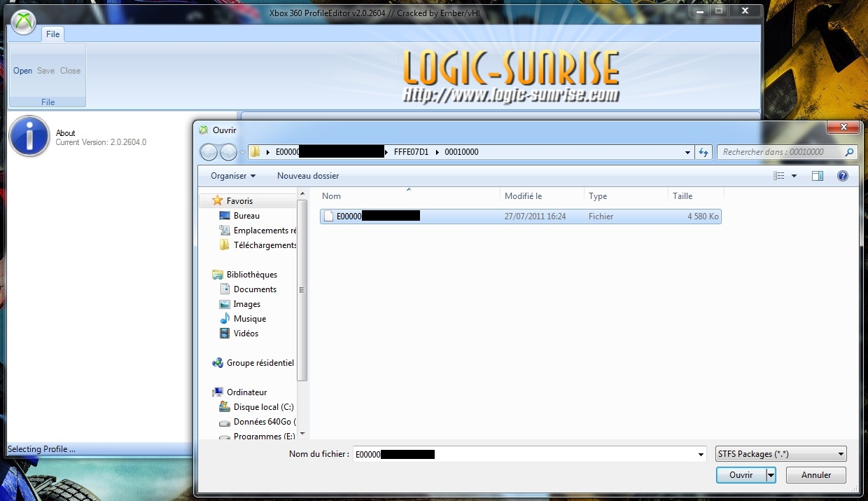This screenshot has height=501, width=868.
Task: Select Bureau in the navigation pane
Action: 246,216
